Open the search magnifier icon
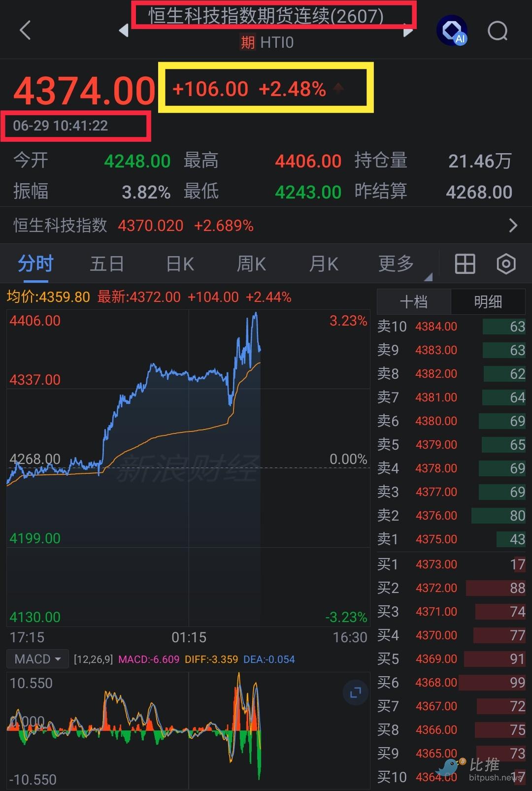The image size is (532, 791). point(498,31)
